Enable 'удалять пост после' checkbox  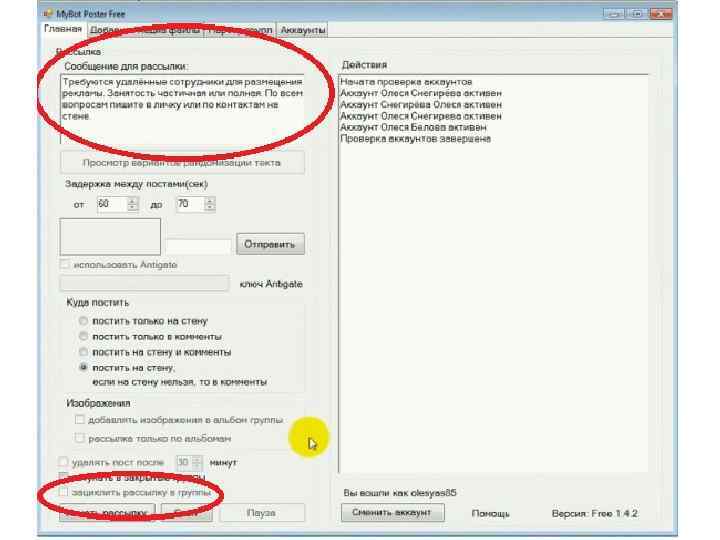(64, 461)
